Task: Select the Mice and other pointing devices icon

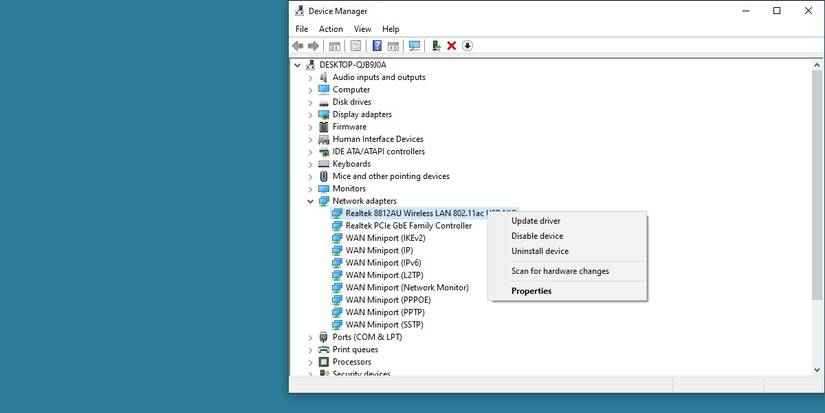Action: point(324,176)
